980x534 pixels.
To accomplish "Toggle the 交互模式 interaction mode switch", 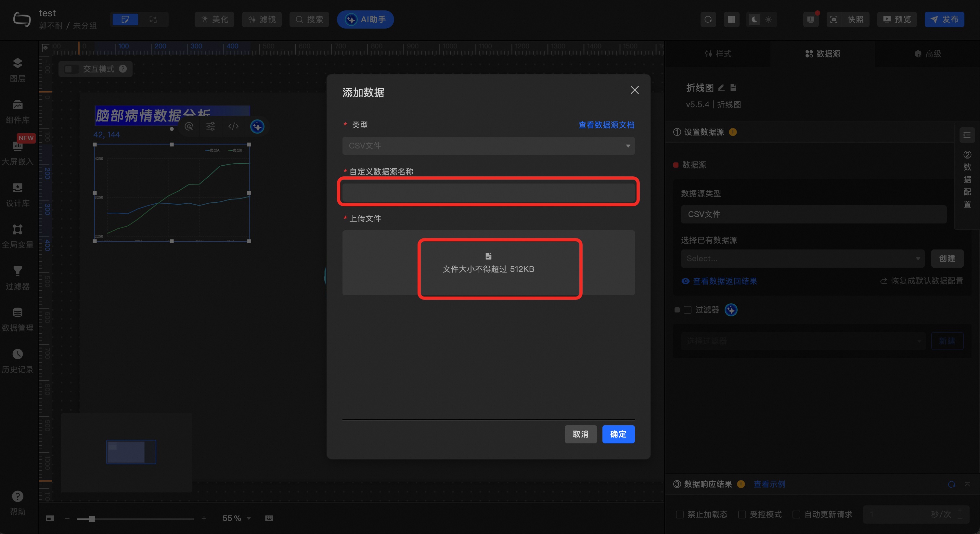I will [x=71, y=69].
